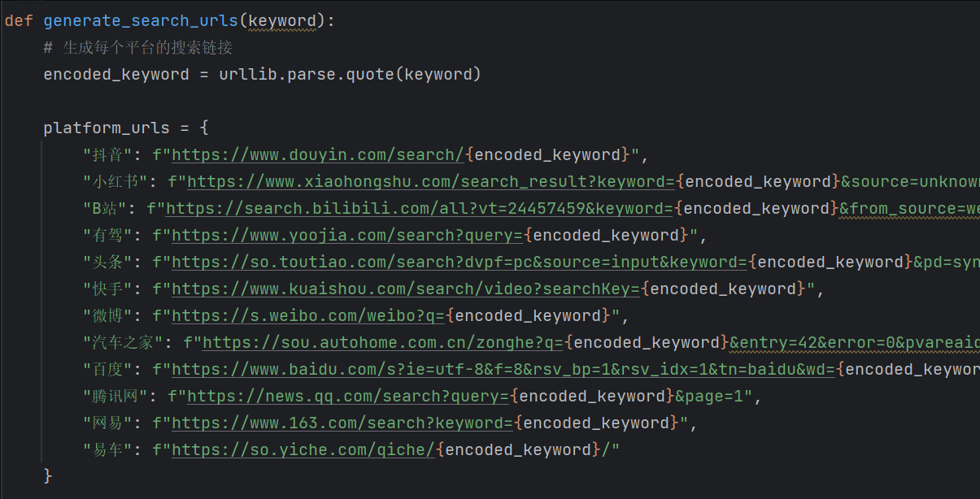Click {encoded_keyword} in the kuaishou line
Viewport: 980px width, 499px height.
723,289
